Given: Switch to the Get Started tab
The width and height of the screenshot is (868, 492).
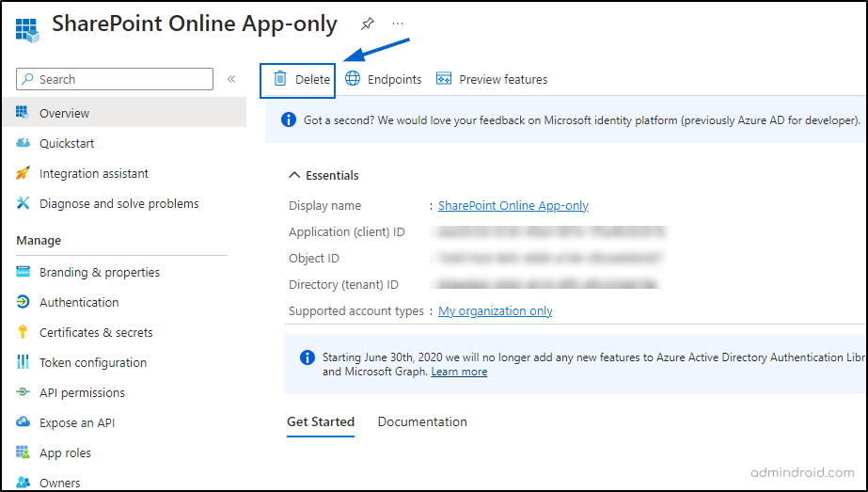Looking at the screenshot, I should point(321,421).
